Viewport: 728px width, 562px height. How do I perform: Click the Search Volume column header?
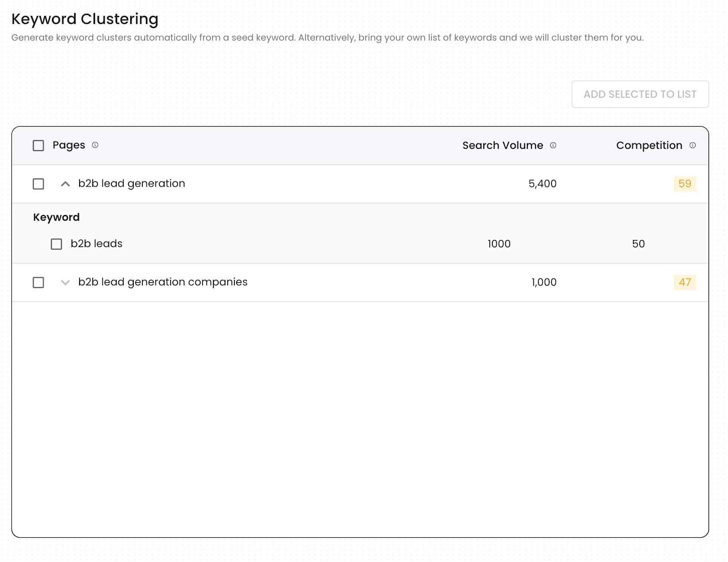pyautogui.click(x=502, y=146)
